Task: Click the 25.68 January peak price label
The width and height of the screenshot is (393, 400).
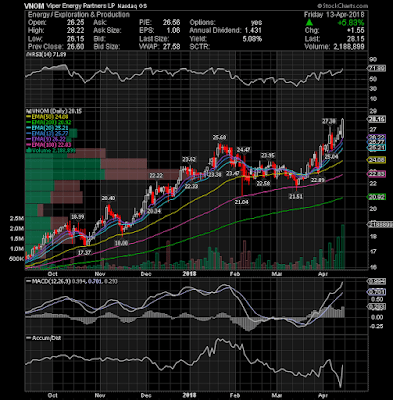Action: pyautogui.click(x=220, y=137)
